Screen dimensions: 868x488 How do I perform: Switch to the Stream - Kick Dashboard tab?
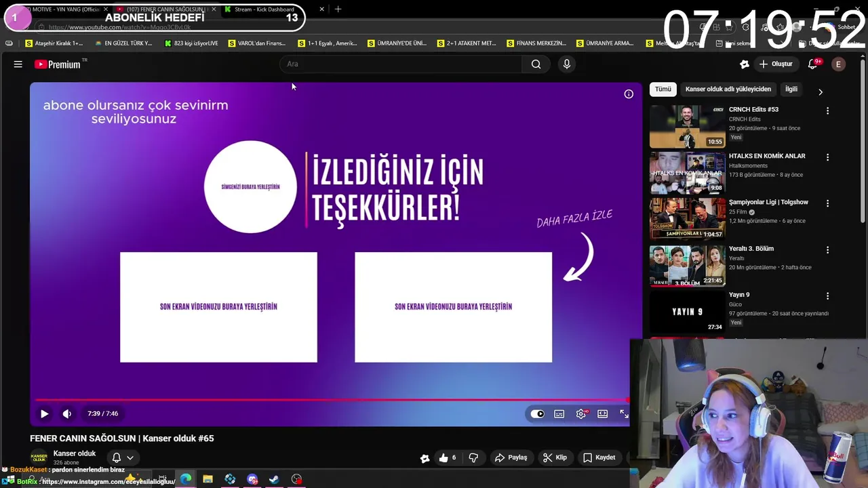[x=271, y=9]
